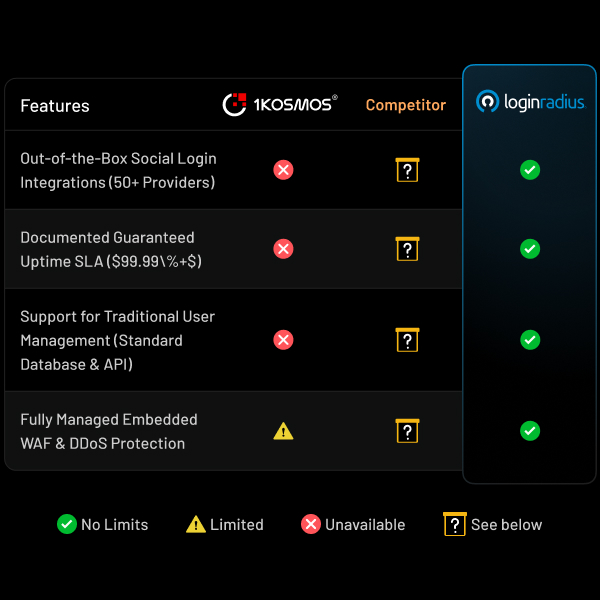Click LoginRadius green check for User Management
The width and height of the screenshot is (600, 600).
click(x=530, y=340)
